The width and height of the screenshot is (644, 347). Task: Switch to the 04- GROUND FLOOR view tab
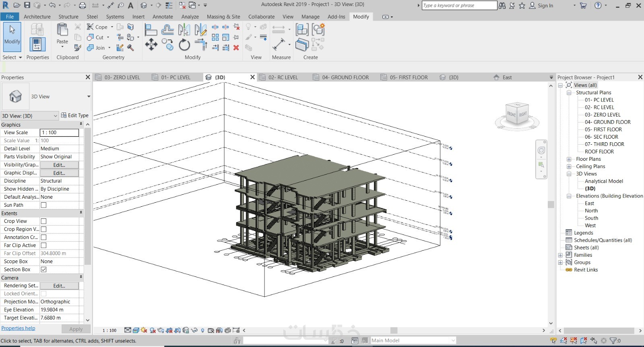point(345,77)
